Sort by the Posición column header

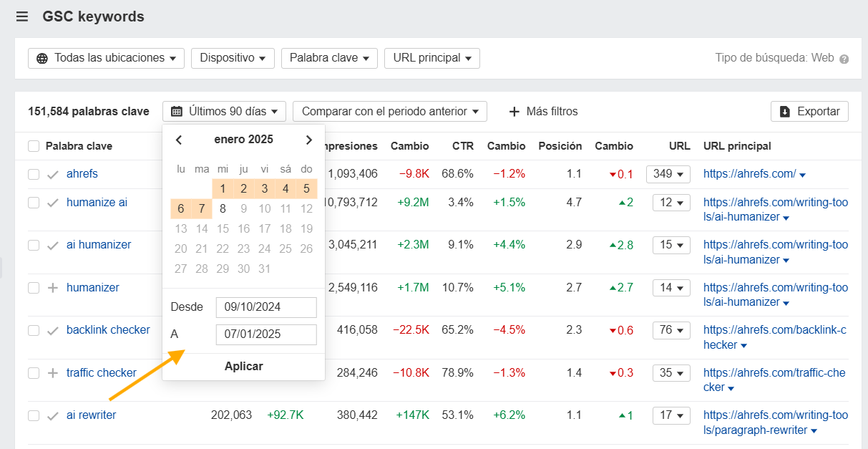pyautogui.click(x=560, y=146)
